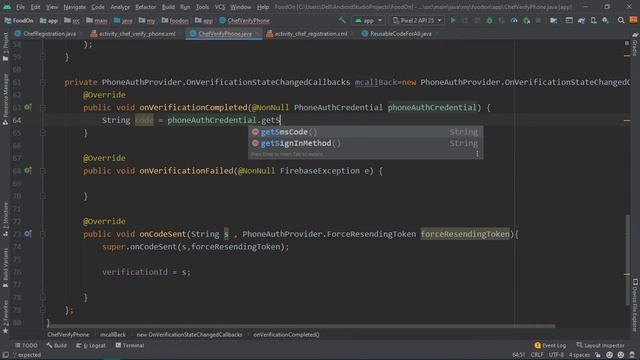The height and width of the screenshot is (360, 640).
Task: Click the Sync Project with Gradle icon
Action: click(x=581, y=20)
